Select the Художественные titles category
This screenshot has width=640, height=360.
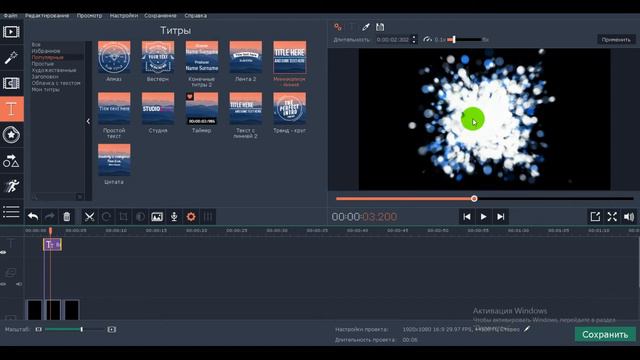(54, 70)
